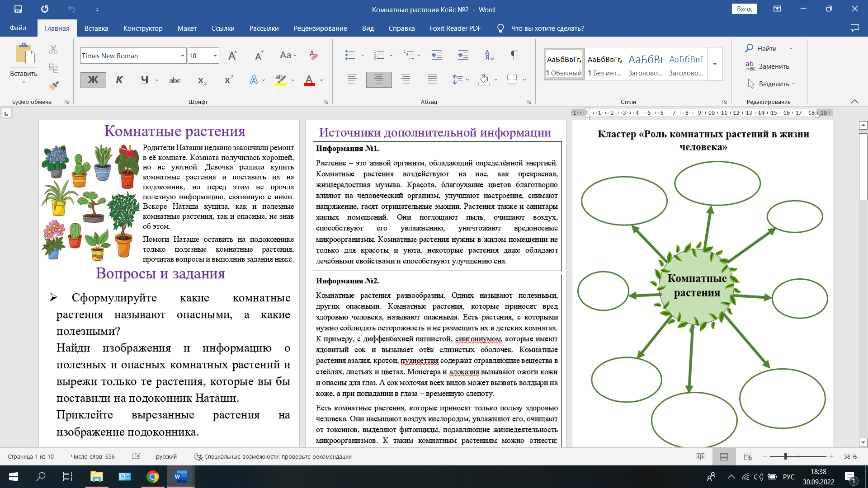868x488 pixels.
Task: Increase font size with large A icon
Action: [232, 56]
